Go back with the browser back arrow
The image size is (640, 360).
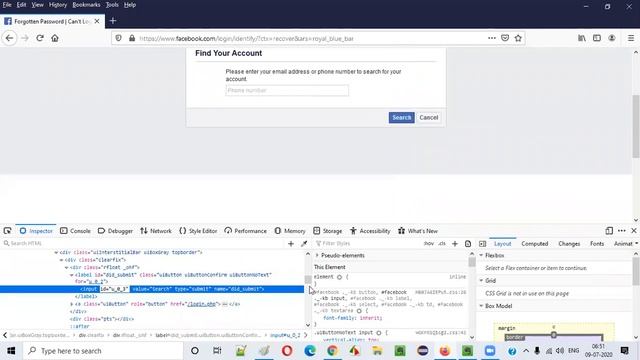pos(9,38)
